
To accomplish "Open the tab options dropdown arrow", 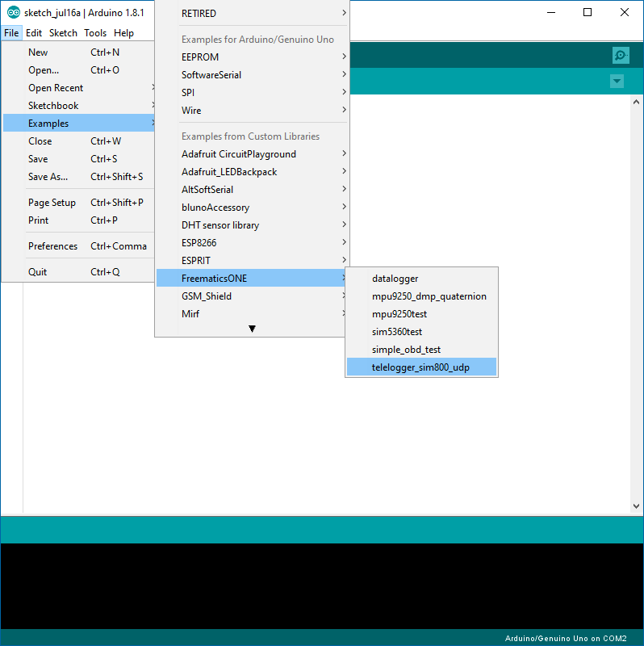I will [x=617, y=82].
